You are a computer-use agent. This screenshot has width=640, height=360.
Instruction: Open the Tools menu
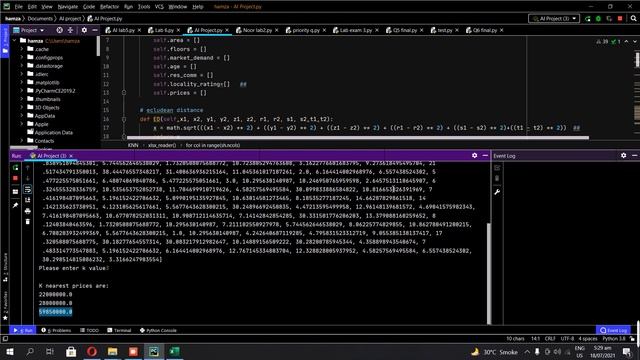click(144, 7)
